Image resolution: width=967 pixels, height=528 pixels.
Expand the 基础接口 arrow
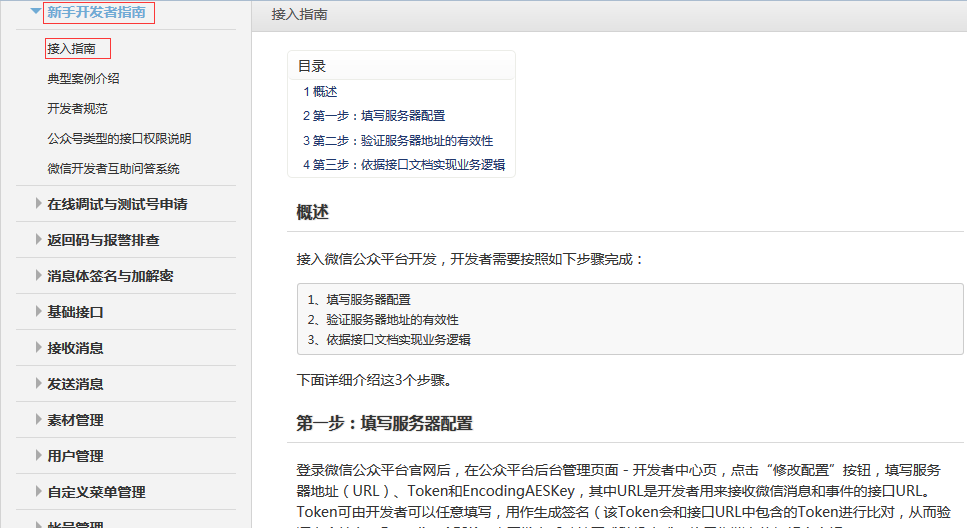point(38,311)
